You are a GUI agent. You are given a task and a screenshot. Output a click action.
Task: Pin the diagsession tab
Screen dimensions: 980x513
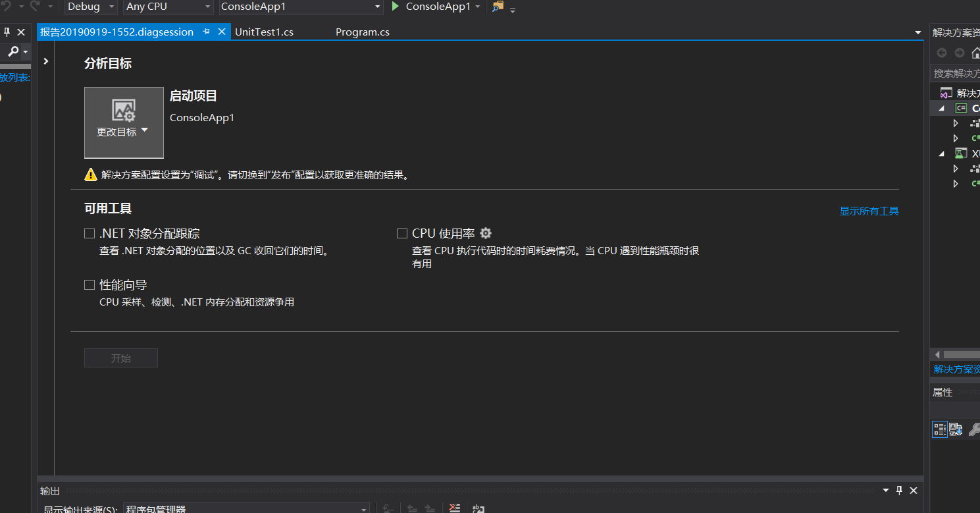coord(206,32)
